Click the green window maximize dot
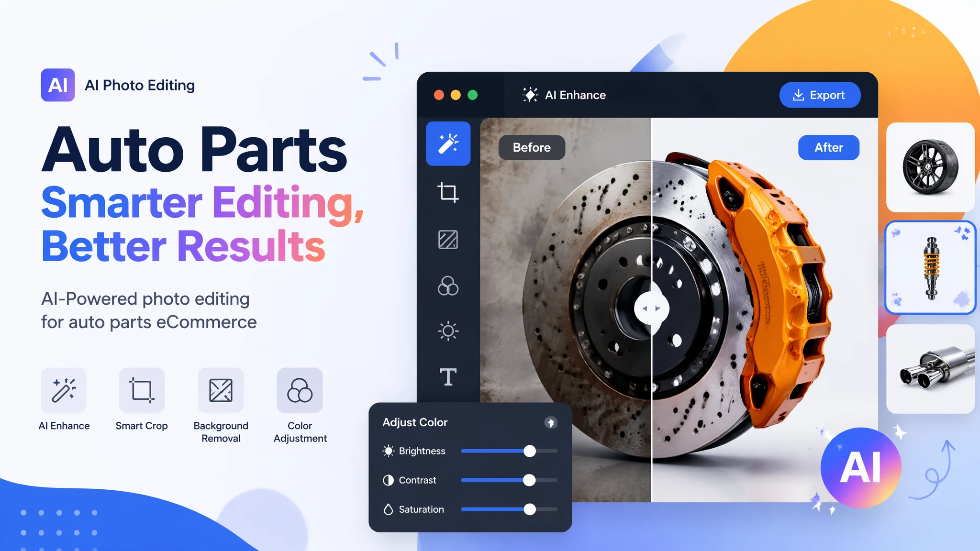Viewport: 980px width, 551px height. pyautogui.click(x=472, y=95)
